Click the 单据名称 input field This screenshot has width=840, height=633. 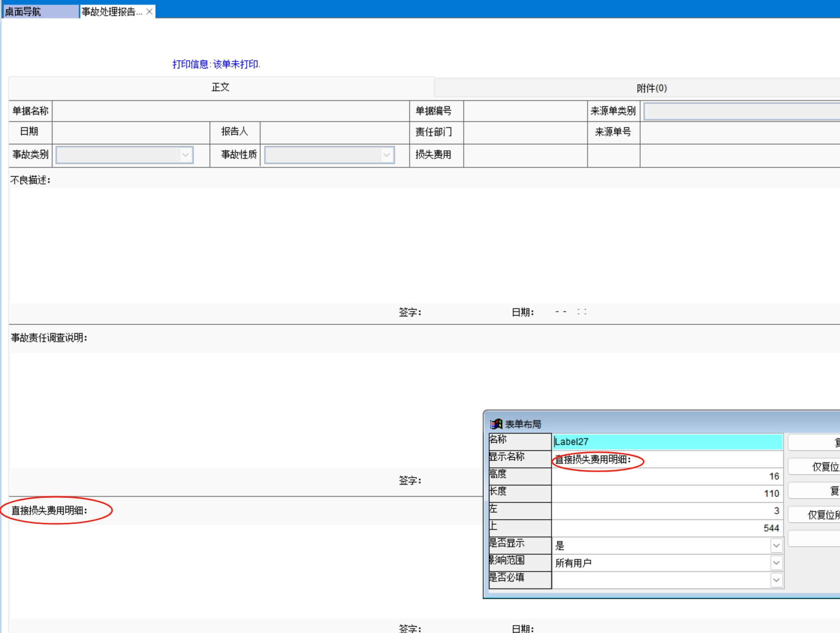click(230, 111)
